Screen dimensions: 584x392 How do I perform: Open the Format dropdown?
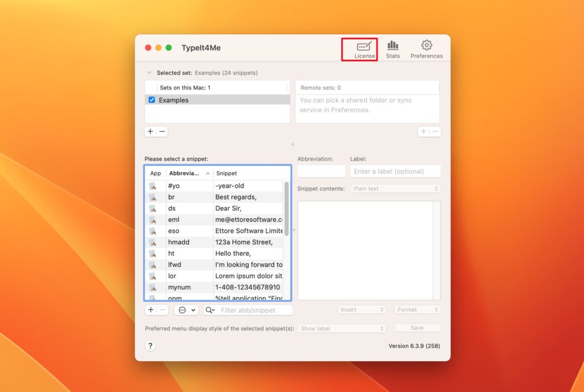(x=417, y=309)
